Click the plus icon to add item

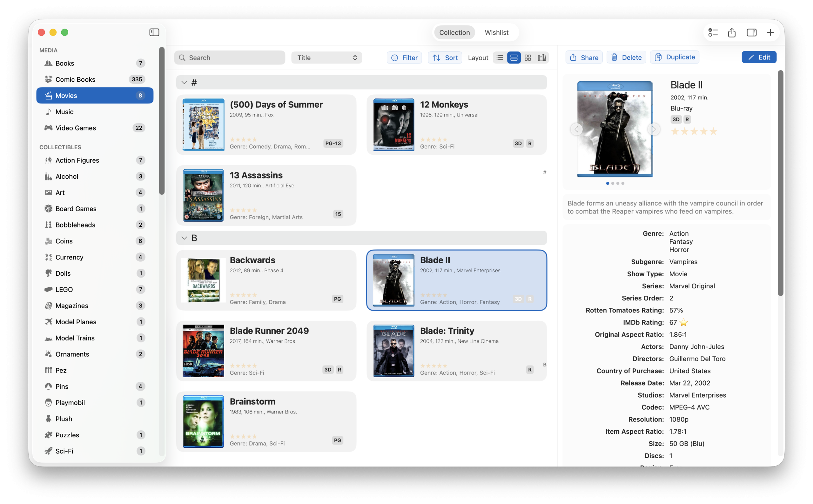tap(770, 32)
